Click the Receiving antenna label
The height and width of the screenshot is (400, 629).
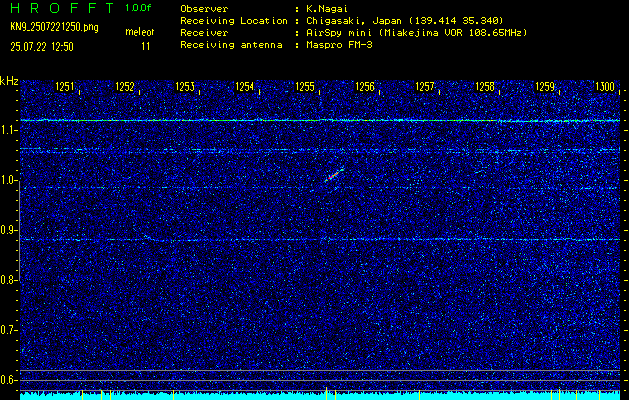pyautogui.click(x=231, y=45)
